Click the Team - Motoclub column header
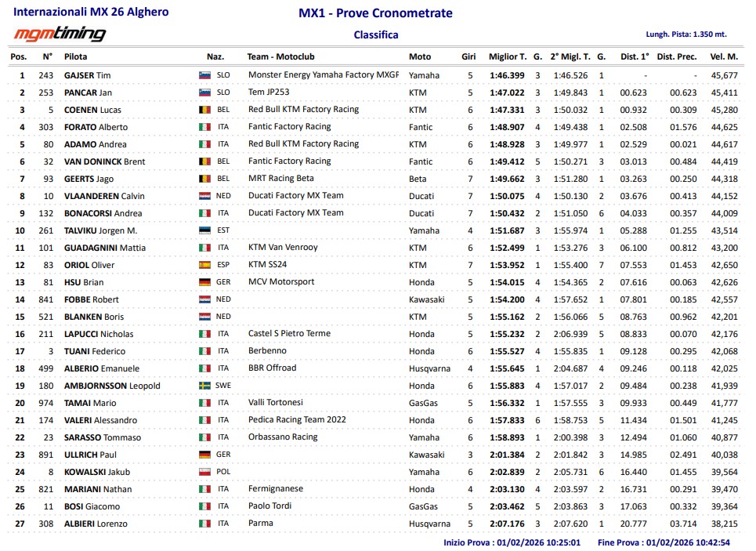 click(x=280, y=57)
